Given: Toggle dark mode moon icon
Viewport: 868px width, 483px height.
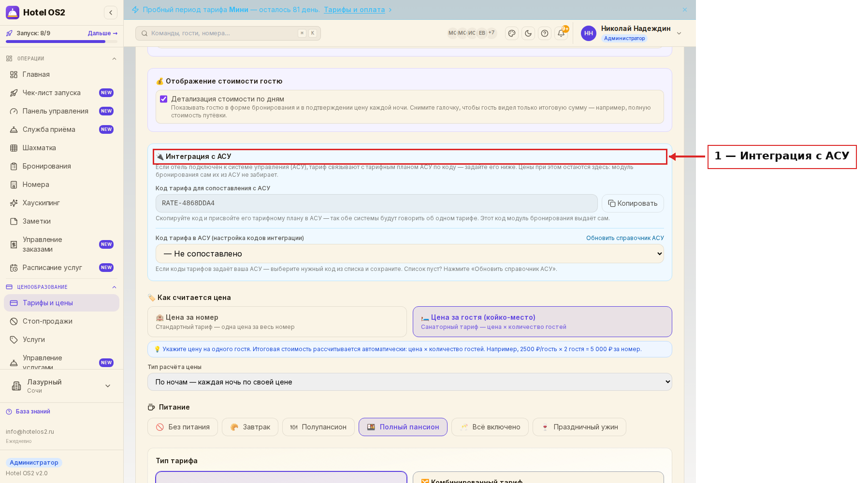Looking at the screenshot, I should (528, 33).
